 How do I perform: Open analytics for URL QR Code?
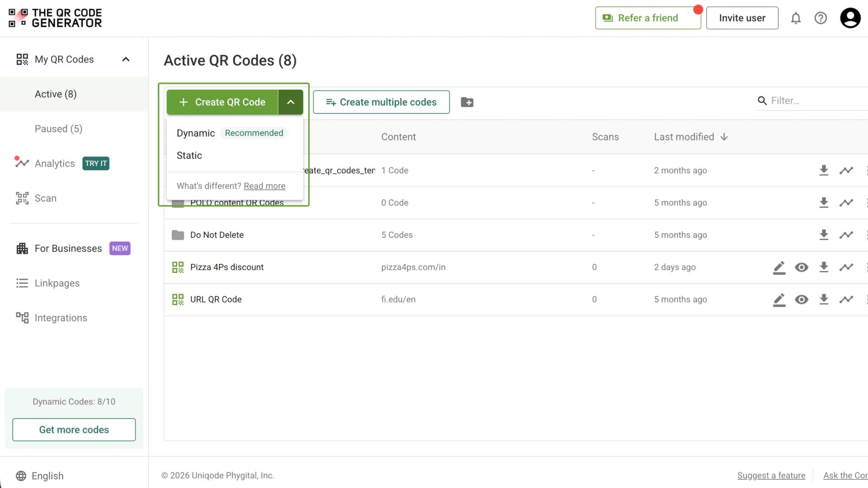click(846, 300)
